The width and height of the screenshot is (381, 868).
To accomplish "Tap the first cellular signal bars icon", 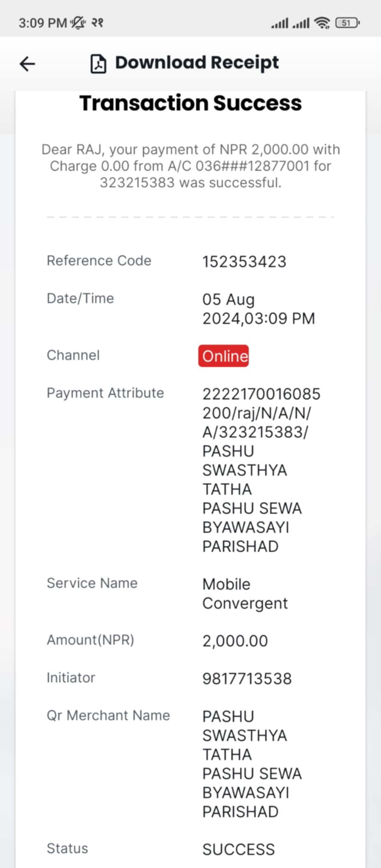I will pos(280,22).
